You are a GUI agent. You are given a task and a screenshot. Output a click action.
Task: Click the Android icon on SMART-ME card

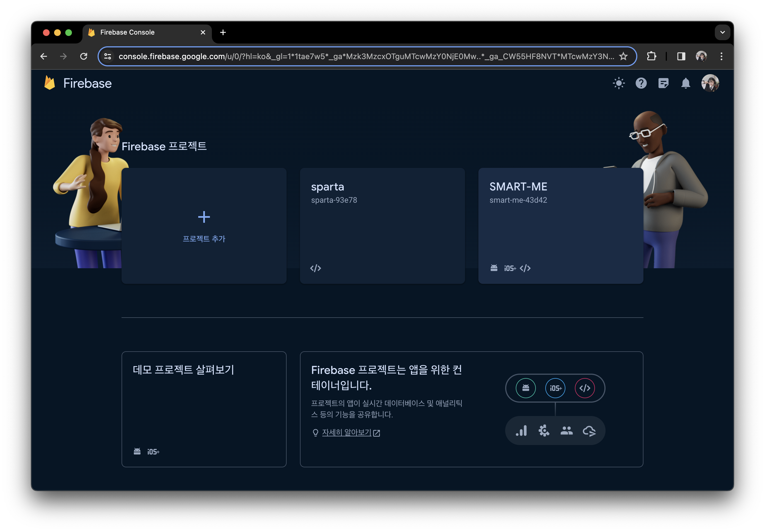point(494,268)
